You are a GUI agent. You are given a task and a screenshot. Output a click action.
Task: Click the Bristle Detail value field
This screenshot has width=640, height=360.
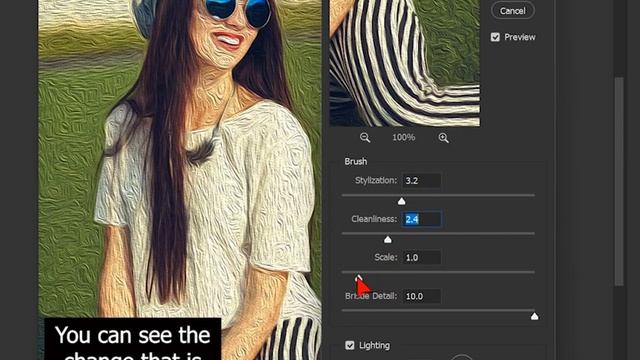point(421,296)
